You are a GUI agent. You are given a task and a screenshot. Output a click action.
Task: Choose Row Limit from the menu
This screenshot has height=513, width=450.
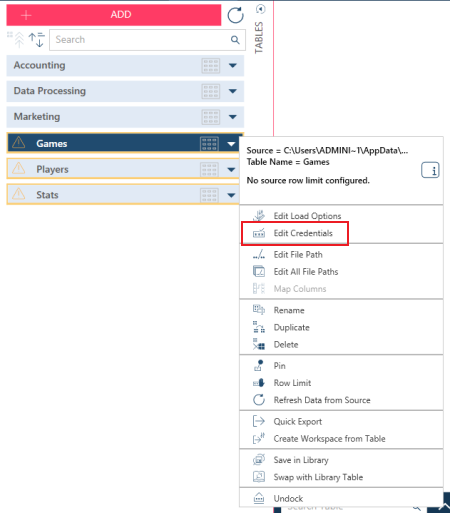[x=341, y=383]
